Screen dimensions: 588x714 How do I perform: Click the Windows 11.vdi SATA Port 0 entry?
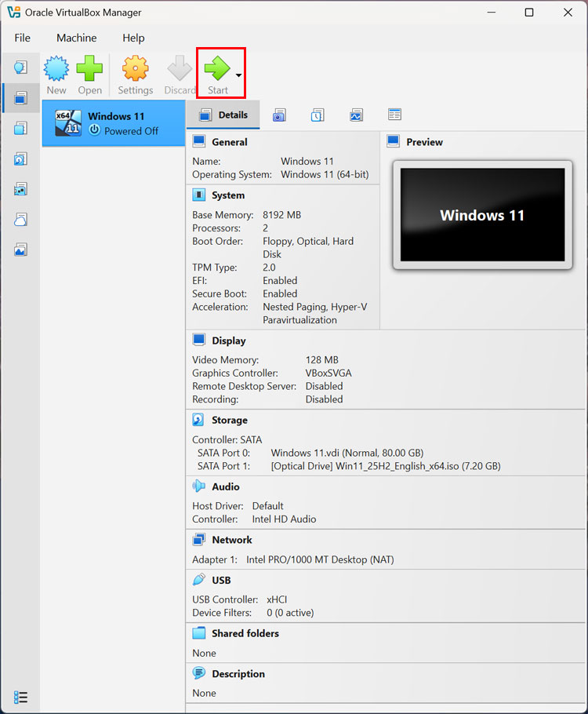coord(347,453)
